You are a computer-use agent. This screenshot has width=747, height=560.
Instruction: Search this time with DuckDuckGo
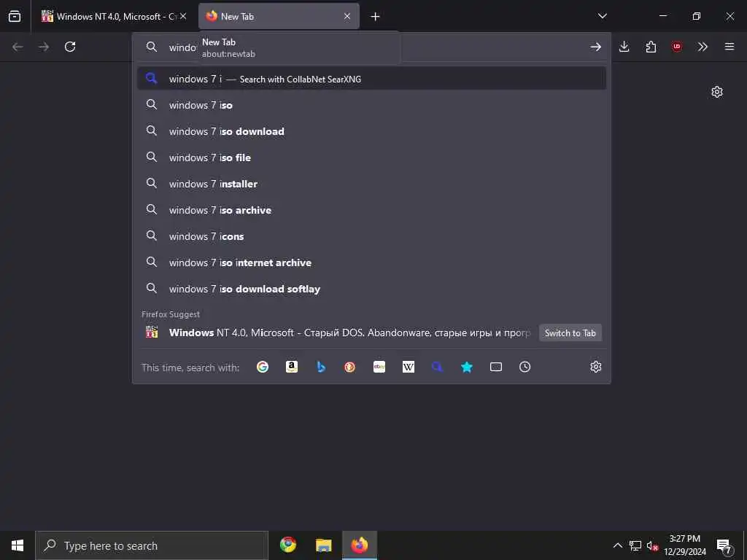click(x=349, y=367)
